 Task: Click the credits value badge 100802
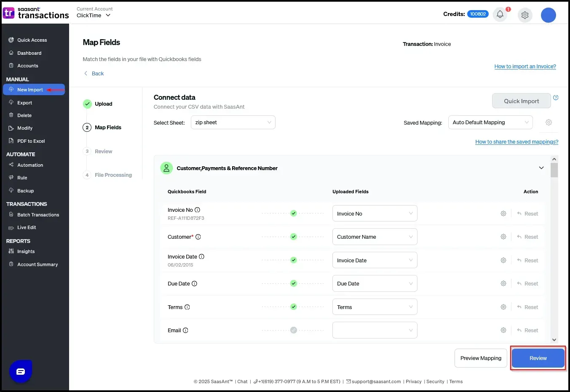coord(478,14)
